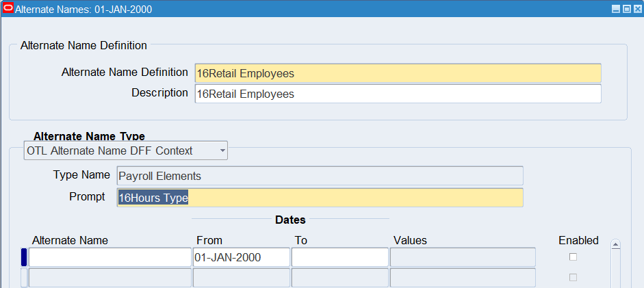Select the From date 01-JAN-2000 cell
This screenshot has width=644, height=288.
tap(241, 257)
